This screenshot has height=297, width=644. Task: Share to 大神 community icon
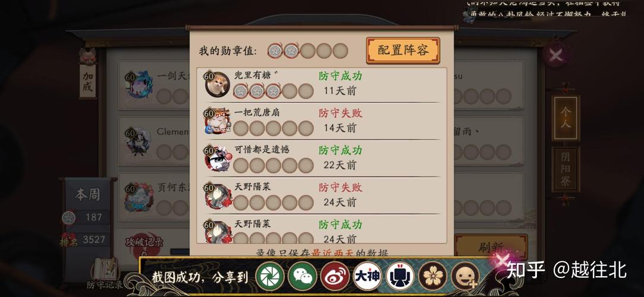(x=367, y=276)
